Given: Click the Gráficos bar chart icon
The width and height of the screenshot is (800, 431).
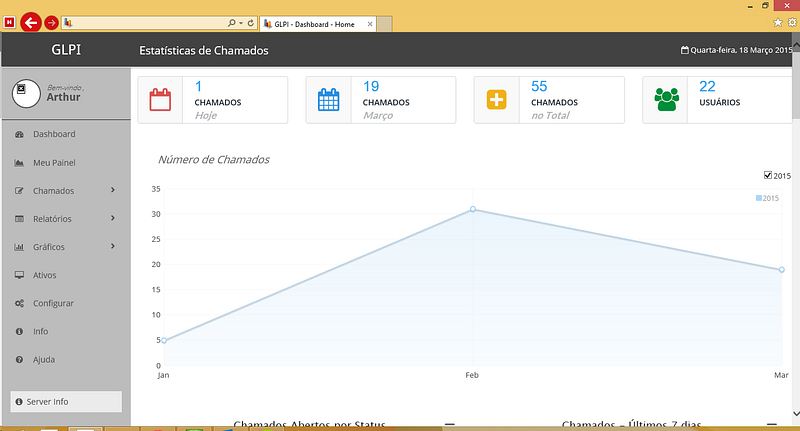Looking at the screenshot, I should (x=19, y=247).
